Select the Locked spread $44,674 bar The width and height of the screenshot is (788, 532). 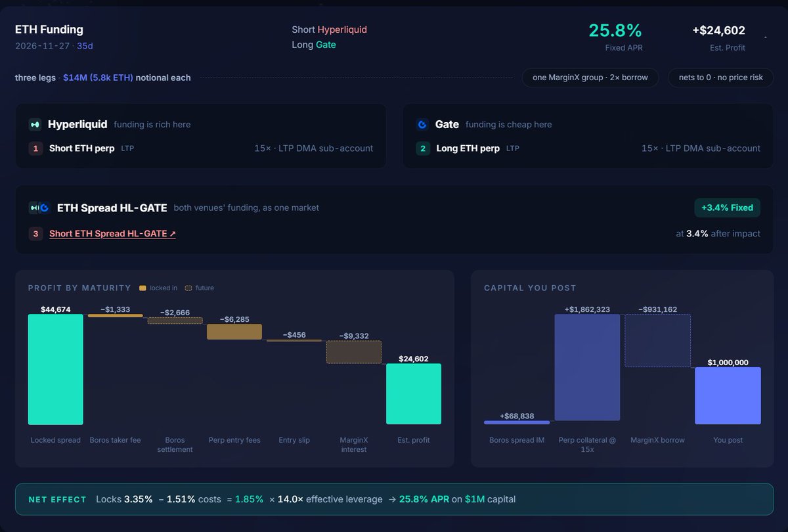click(x=56, y=369)
